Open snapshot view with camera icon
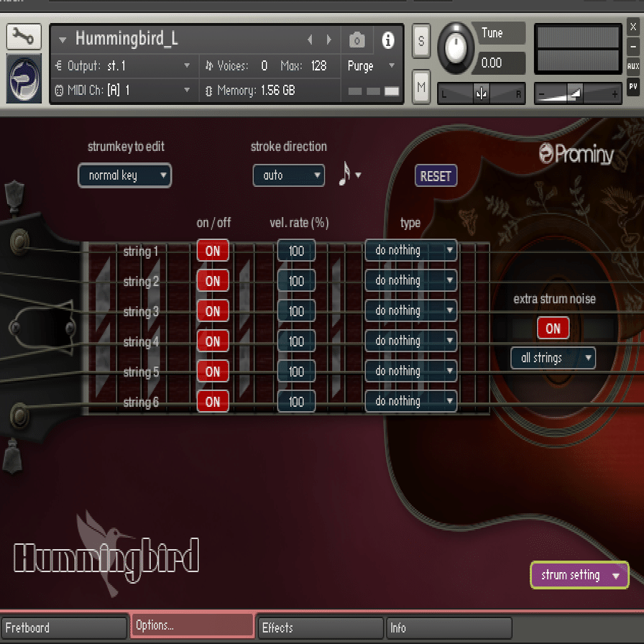644x644 pixels. (x=357, y=40)
